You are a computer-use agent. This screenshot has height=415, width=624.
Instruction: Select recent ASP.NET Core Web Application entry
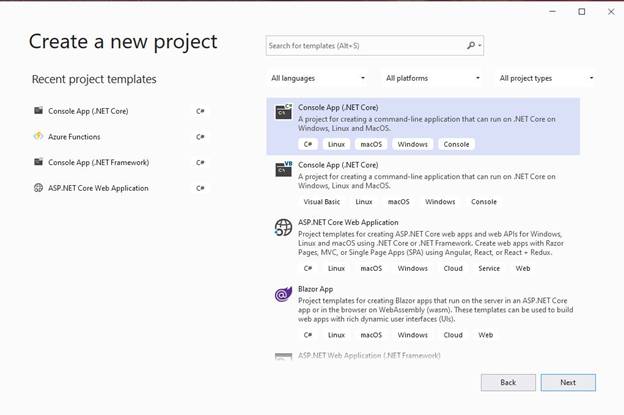(121, 188)
